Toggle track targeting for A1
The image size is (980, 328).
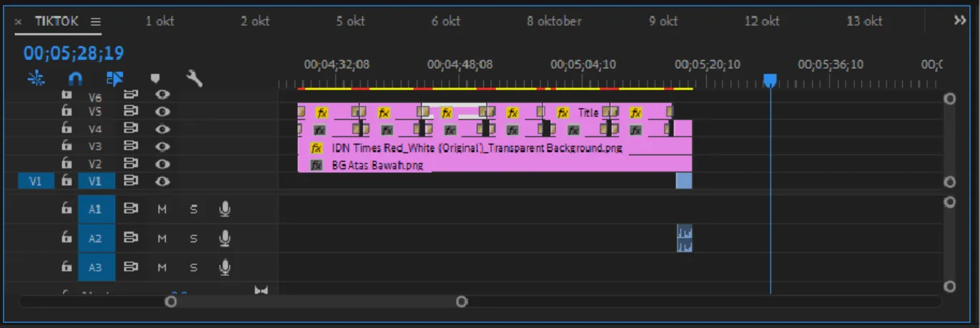(x=95, y=209)
